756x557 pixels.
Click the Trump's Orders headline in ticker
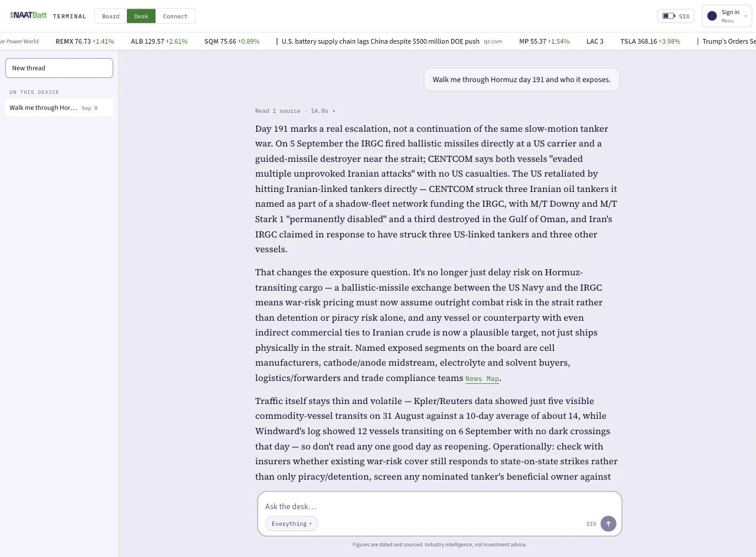click(x=729, y=41)
